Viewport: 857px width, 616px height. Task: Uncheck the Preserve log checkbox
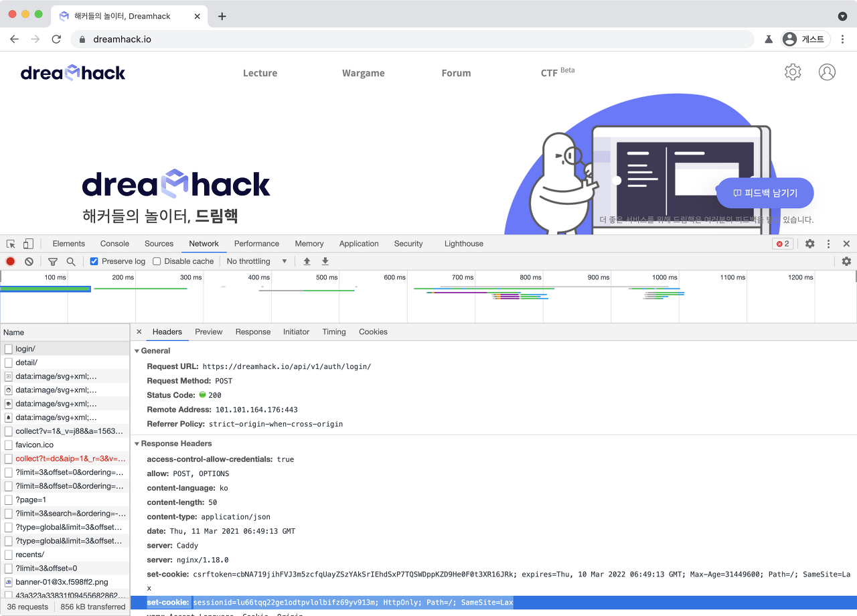tap(94, 261)
